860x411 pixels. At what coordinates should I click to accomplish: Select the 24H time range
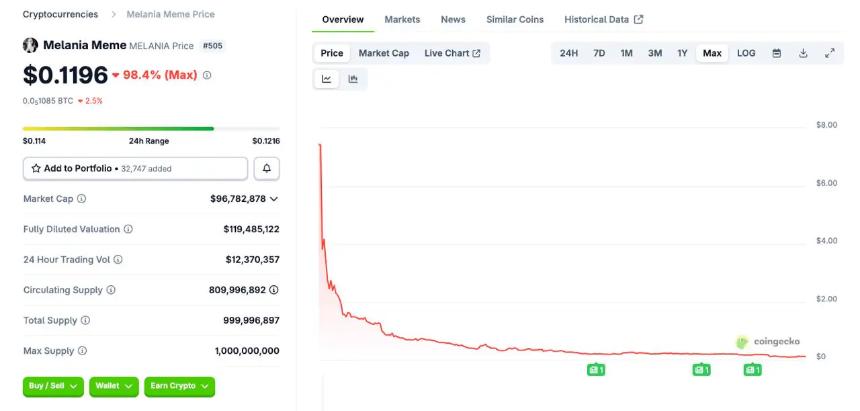[568, 53]
